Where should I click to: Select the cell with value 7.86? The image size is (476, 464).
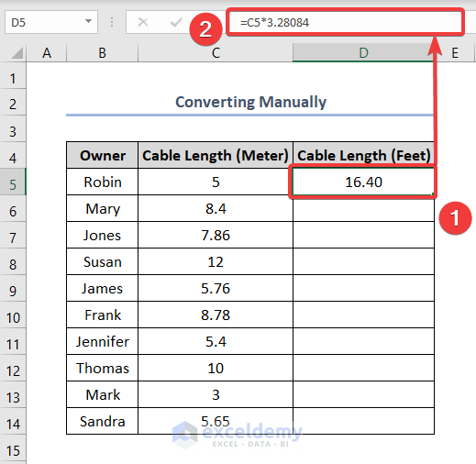[216, 235]
